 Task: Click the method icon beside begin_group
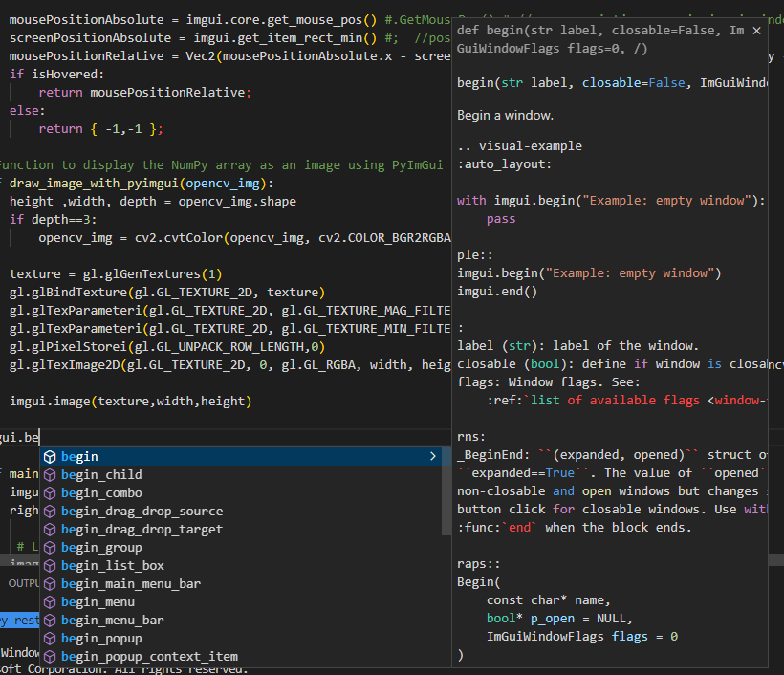coord(50,548)
